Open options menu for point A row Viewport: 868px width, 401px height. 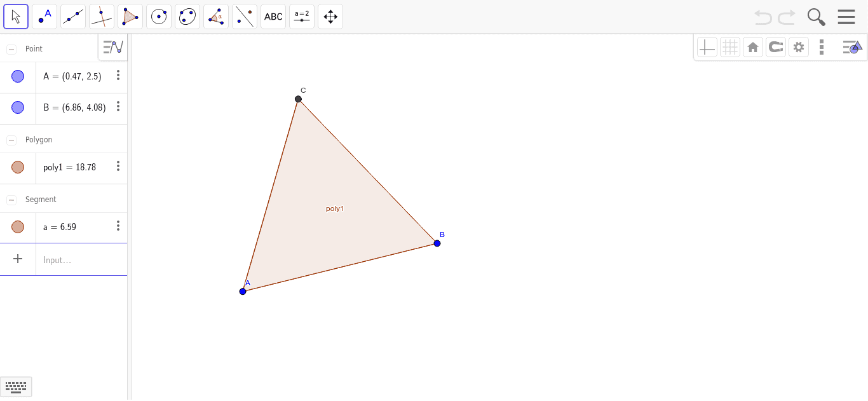[x=118, y=76]
